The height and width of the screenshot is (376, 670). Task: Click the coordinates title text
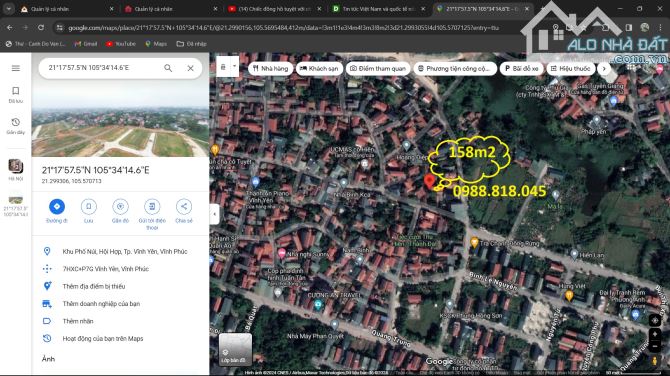point(96,170)
